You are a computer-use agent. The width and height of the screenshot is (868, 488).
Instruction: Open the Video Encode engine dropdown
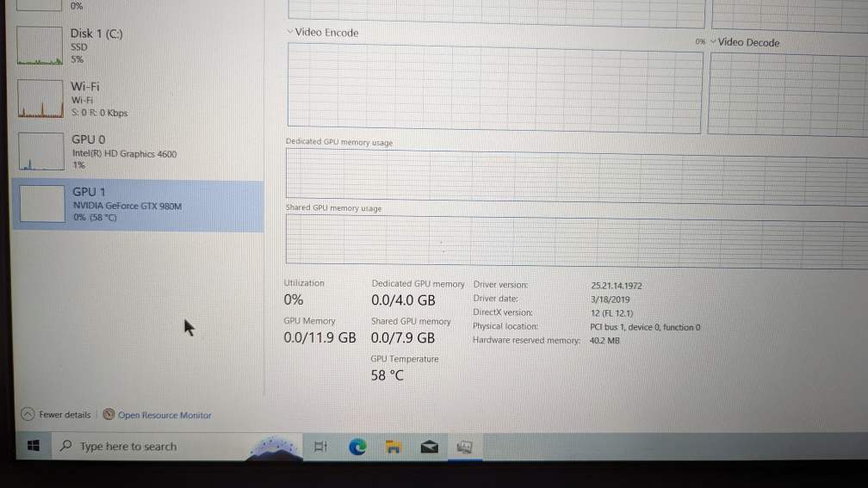290,32
